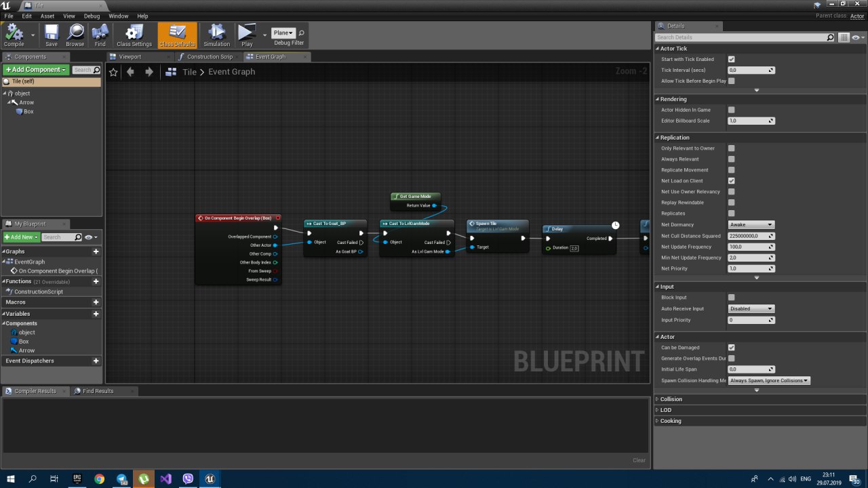This screenshot has width=868, height=488.
Task: Open Visual Studio from the taskbar
Action: (166, 479)
